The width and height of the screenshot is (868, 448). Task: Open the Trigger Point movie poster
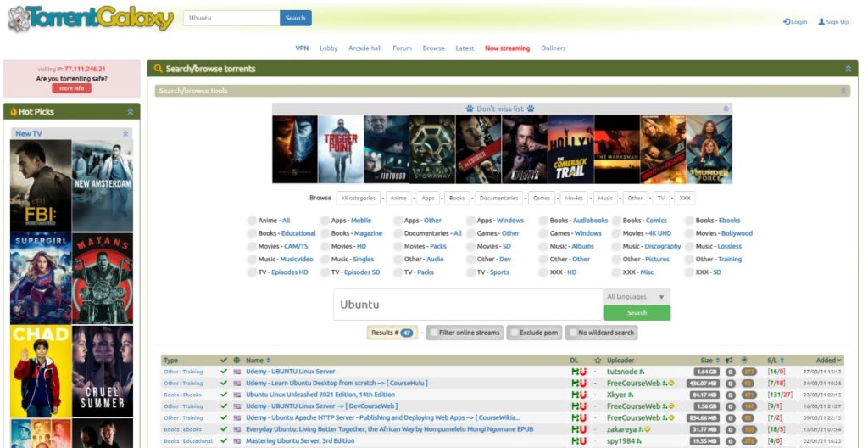click(x=341, y=149)
